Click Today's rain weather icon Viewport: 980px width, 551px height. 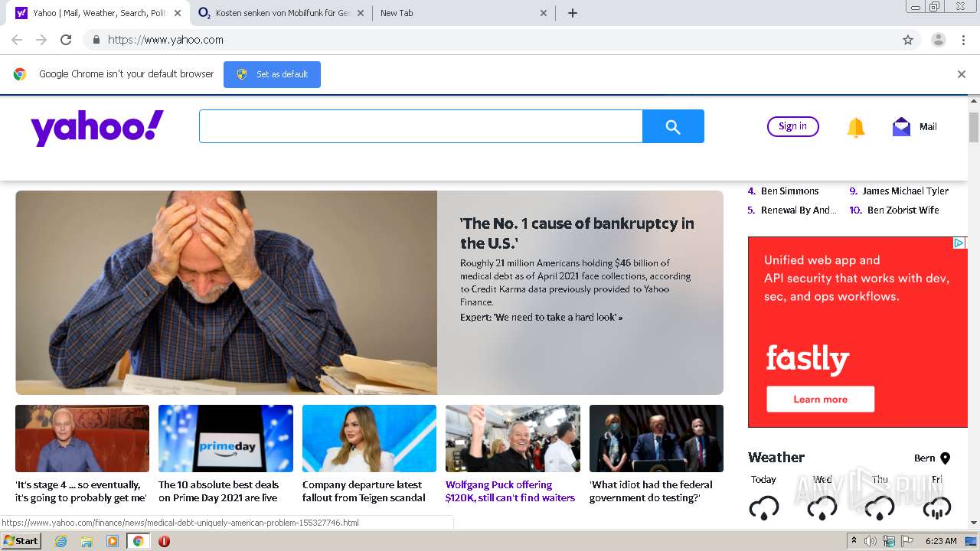pyautogui.click(x=764, y=508)
